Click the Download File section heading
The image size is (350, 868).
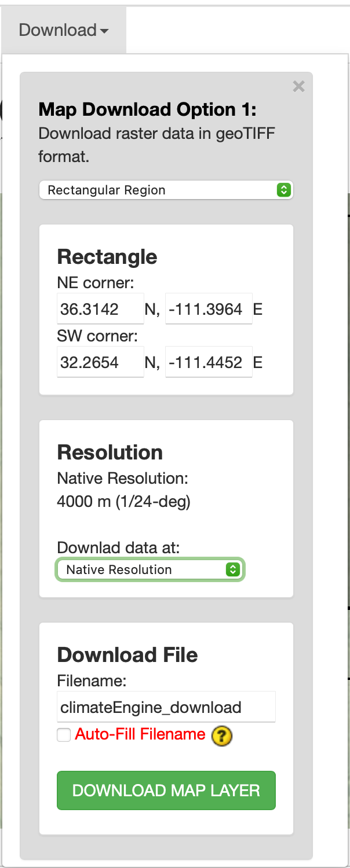tap(127, 654)
